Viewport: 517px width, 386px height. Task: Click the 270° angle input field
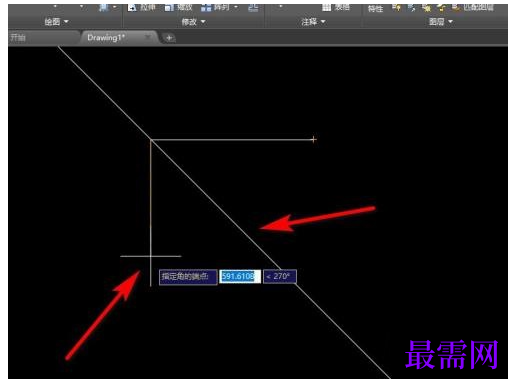(x=280, y=276)
